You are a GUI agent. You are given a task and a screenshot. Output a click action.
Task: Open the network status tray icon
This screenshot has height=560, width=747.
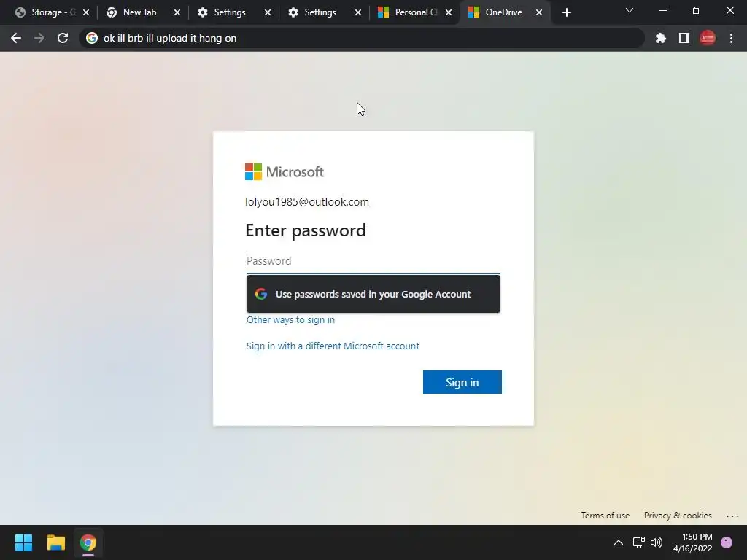coord(638,542)
